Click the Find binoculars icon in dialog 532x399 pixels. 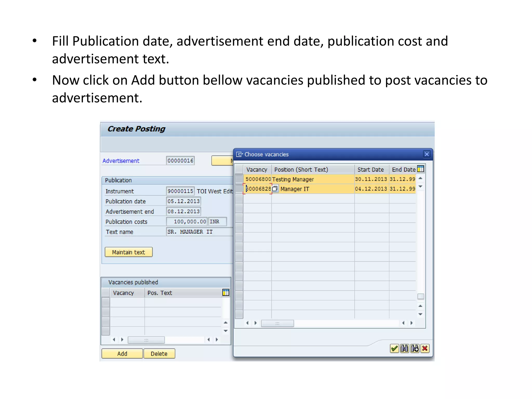(404, 348)
